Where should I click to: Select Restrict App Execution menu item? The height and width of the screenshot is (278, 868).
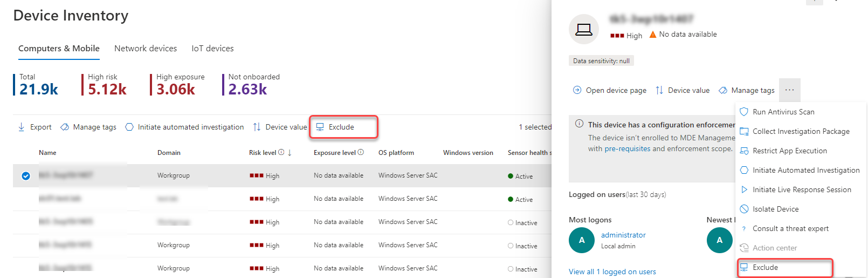(x=801, y=151)
